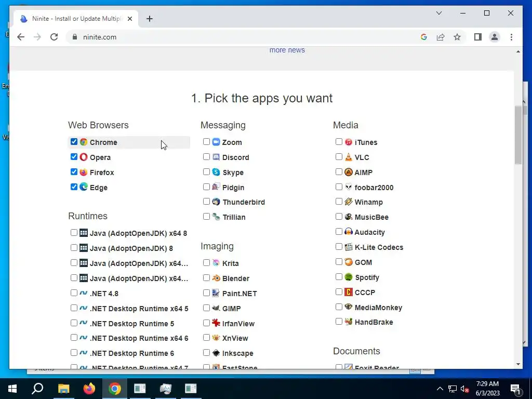This screenshot has width=532, height=399.
Task: Click the Discord icon
Action: click(216, 157)
